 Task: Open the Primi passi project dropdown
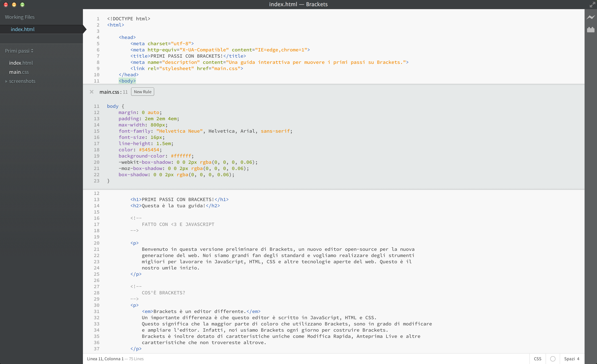[x=19, y=51]
